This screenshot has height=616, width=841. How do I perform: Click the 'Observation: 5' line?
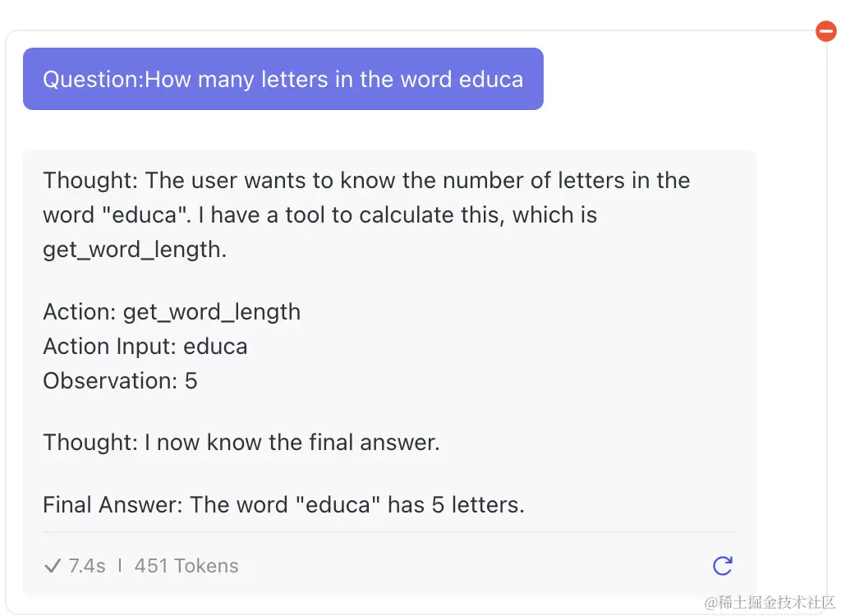(x=120, y=380)
